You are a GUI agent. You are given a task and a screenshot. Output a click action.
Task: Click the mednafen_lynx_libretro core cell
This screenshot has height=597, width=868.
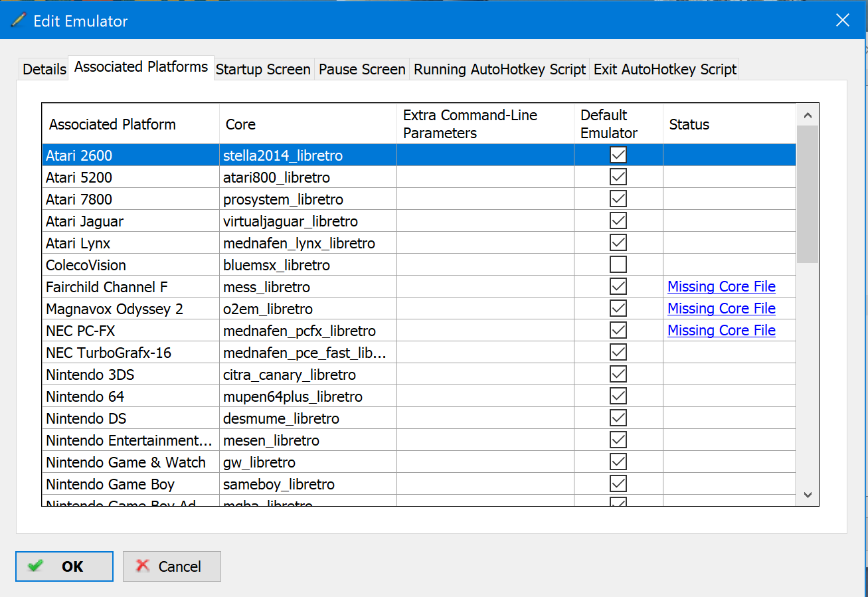click(308, 243)
